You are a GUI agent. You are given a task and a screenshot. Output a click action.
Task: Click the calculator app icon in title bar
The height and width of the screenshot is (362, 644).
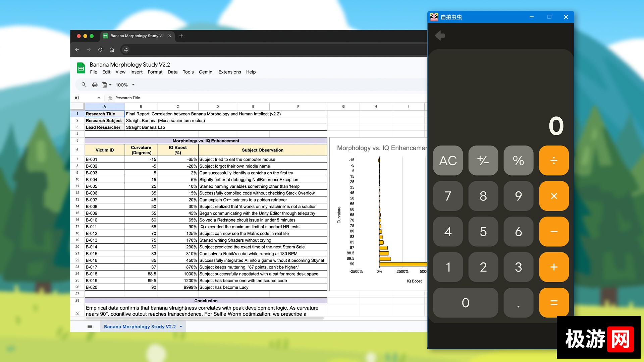coord(434,17)
